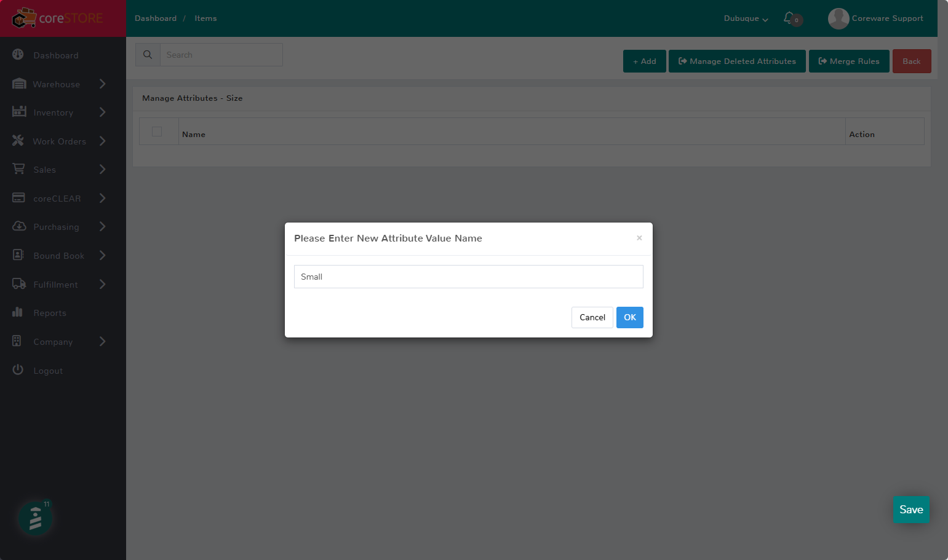948x560 pixels.
Task: Click the coreSTORE logo
Action: point(58,18)
